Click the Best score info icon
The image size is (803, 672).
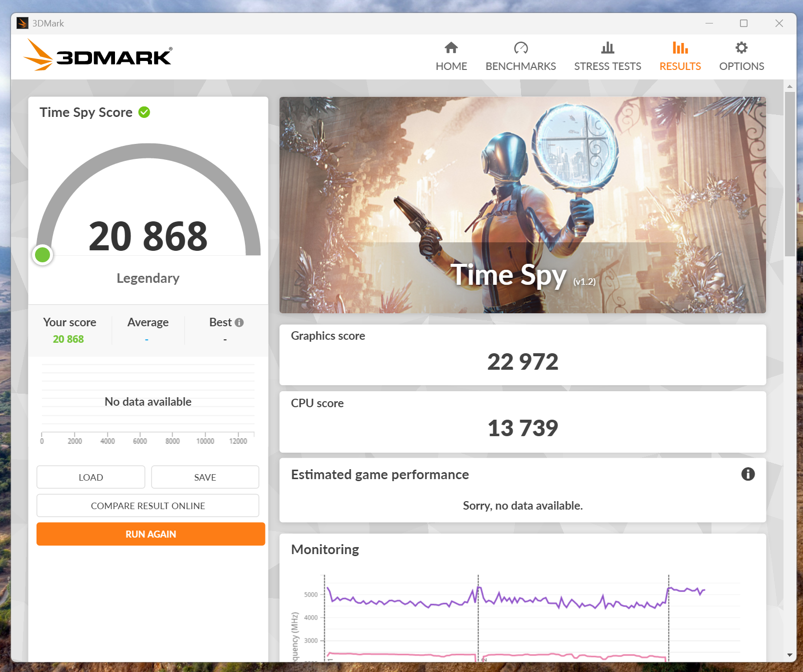point(239,323)
